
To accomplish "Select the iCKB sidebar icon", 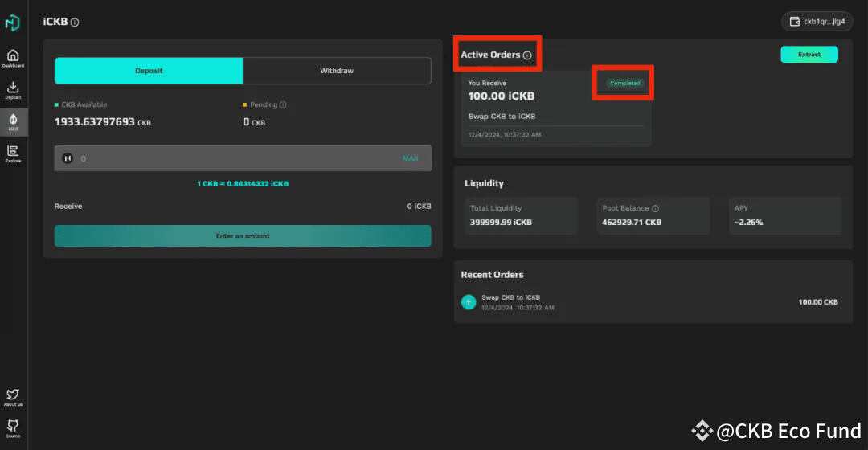I will (13, 121).
